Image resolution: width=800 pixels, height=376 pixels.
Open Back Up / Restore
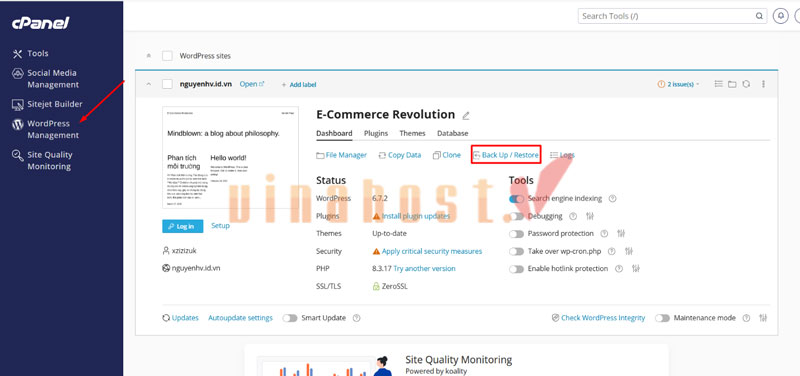(506, 155)
